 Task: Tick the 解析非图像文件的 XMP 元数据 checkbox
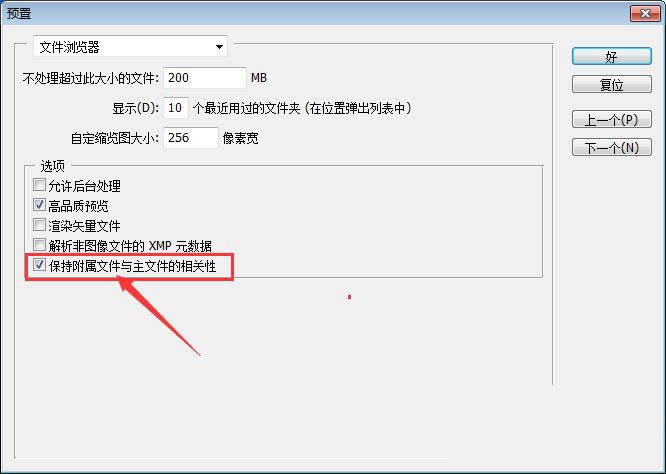click(39, 245)
